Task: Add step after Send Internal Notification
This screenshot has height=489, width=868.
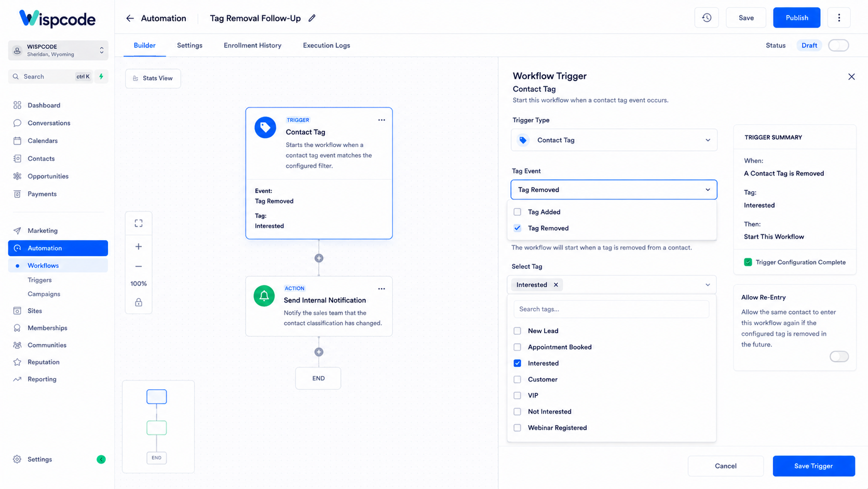Action: (319, 352)
